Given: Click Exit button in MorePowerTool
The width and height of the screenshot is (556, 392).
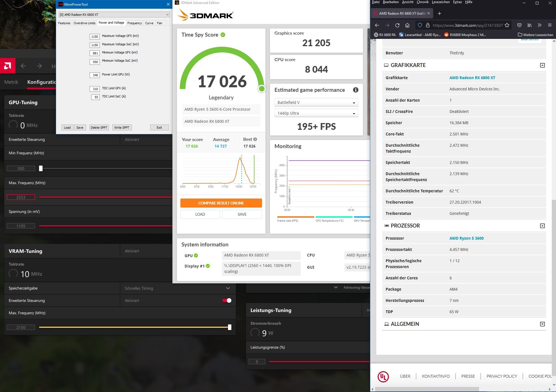Looking at the screenshot, I should 159,128.
